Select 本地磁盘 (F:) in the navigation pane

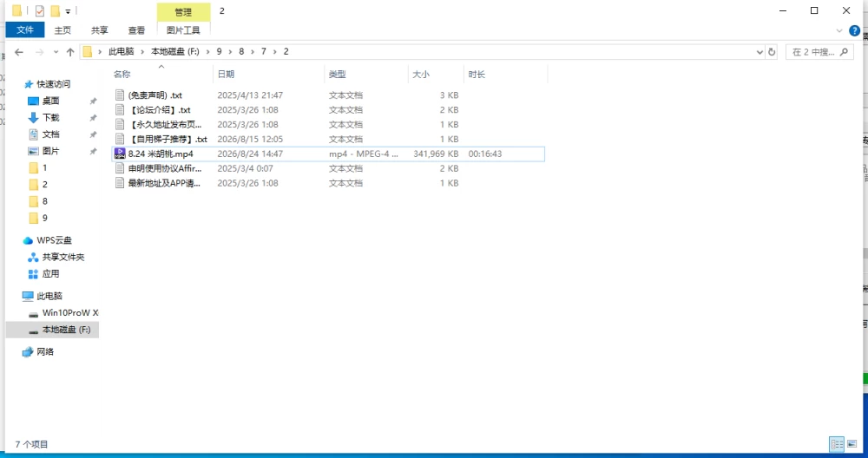click(52, 330)
